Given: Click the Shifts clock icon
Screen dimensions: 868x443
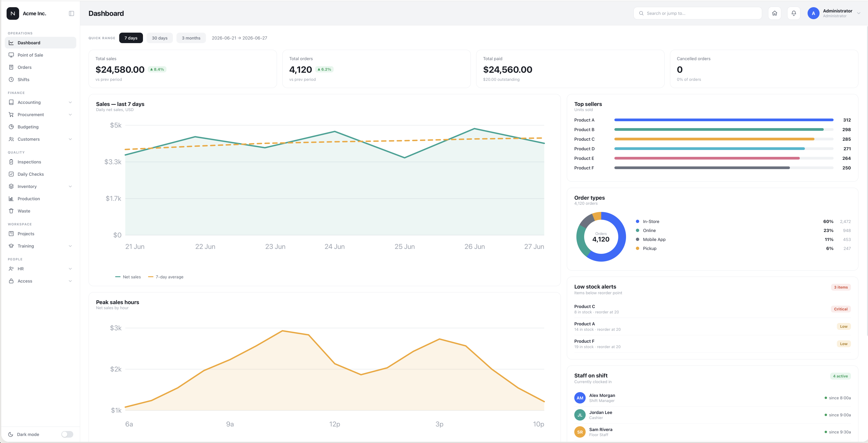Looking at the screenshot, I should (x=11, y=80).
